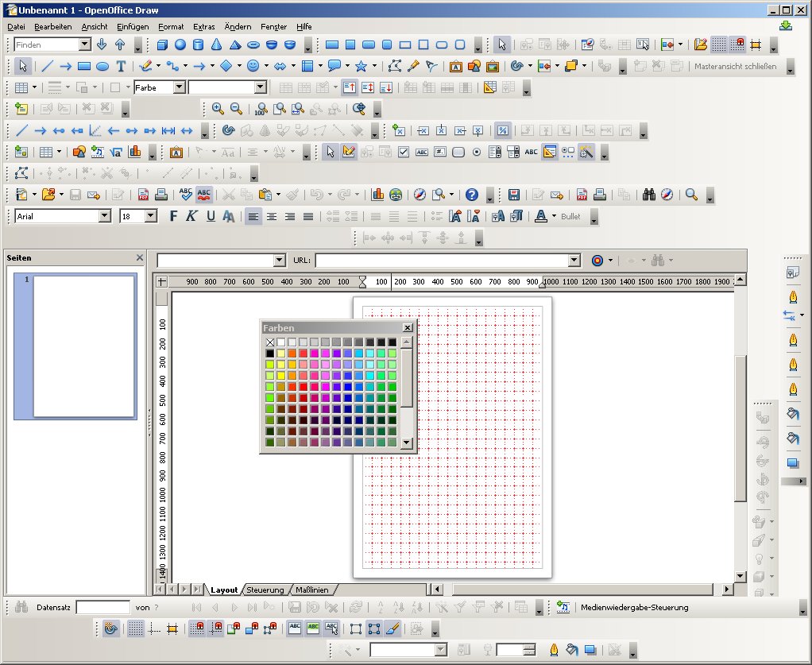Switch to the Maßlinien layer tab
This screenshot has height=665, width=812.
(x=312, y=590)
